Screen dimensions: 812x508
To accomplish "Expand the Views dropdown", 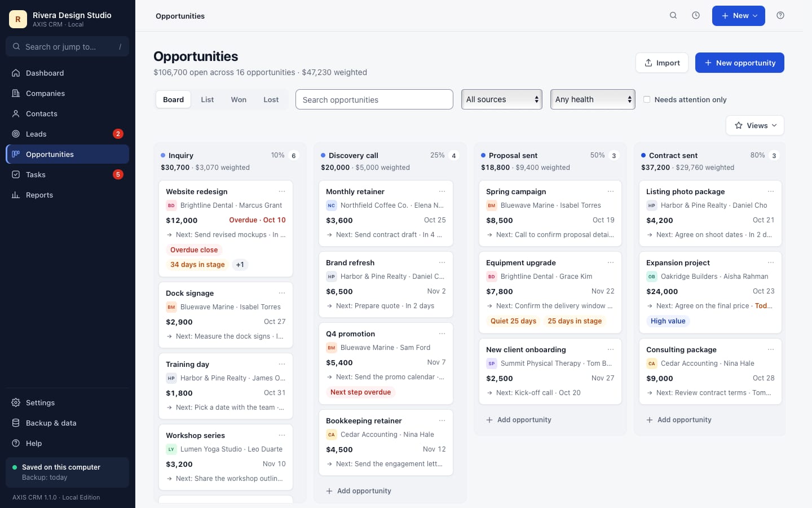I will click(x=755, y=125).
